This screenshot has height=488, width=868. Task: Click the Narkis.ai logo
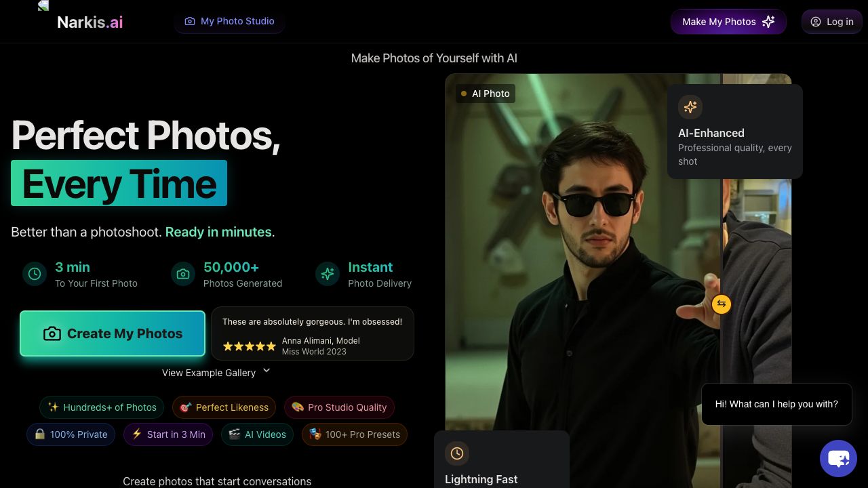click(x=90, y=22)
